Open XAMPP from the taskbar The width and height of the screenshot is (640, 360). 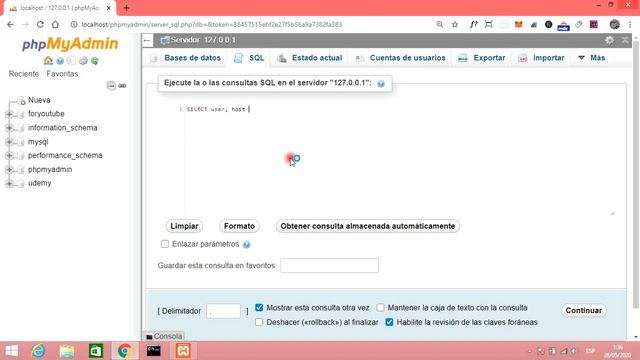pyautogui.click(x=183, y=351)
